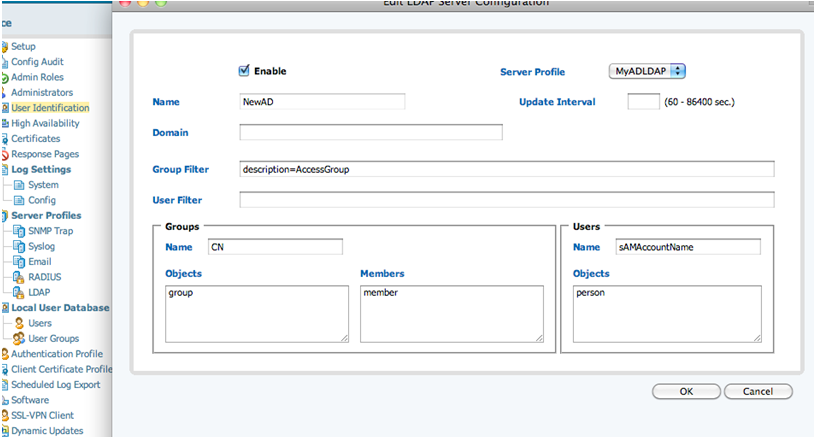Click the Users Name field sAMAccountName
Image resolution: width=816 pixels, height=438 pixels.
click(x=688, y=247)
